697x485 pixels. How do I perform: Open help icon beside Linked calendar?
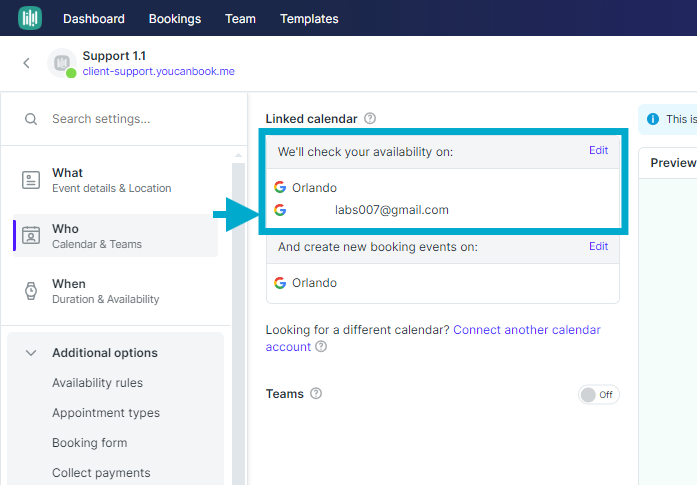[370, 118]
